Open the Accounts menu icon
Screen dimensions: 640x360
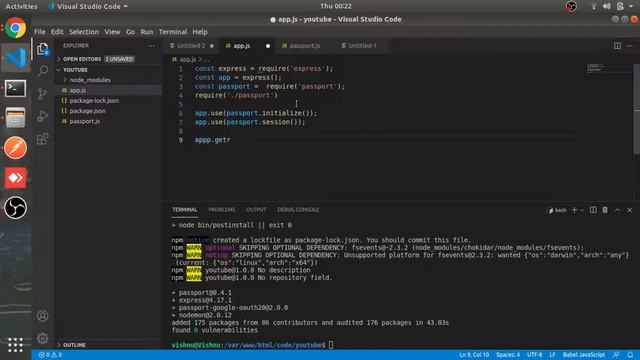click(42, 316)
